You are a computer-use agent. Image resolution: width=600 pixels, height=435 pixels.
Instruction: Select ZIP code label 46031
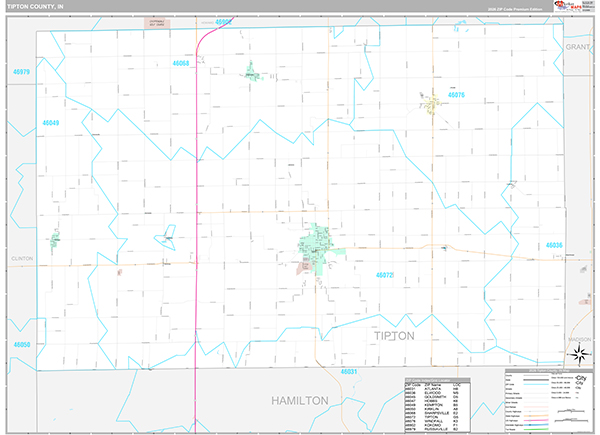[x=349, y=371]
